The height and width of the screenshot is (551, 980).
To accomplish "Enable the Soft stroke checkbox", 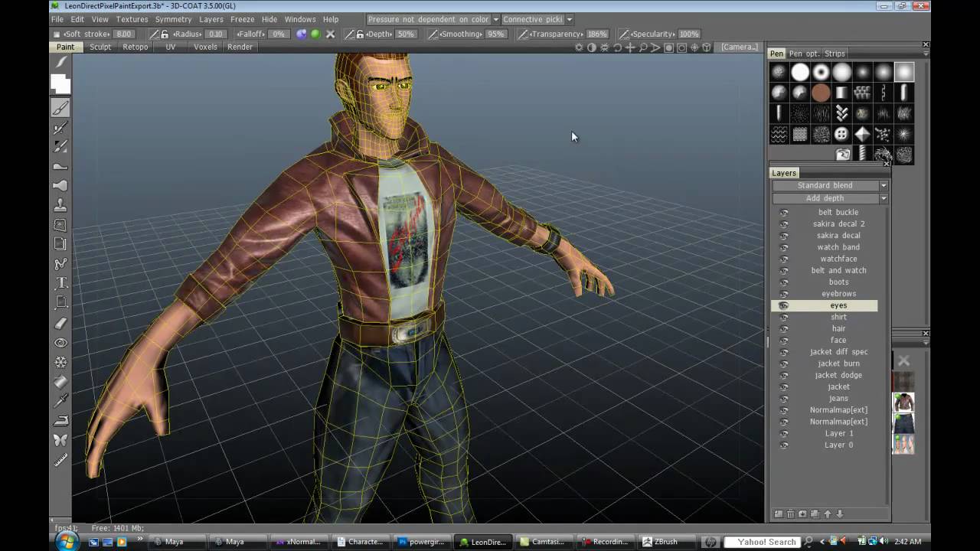I will [x=57, y=34].
